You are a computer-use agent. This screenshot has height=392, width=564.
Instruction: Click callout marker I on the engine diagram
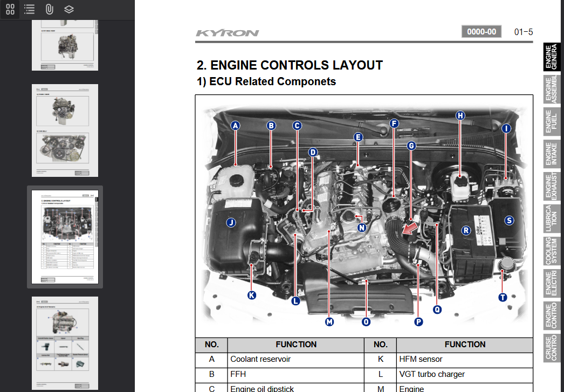coord(506,128)
